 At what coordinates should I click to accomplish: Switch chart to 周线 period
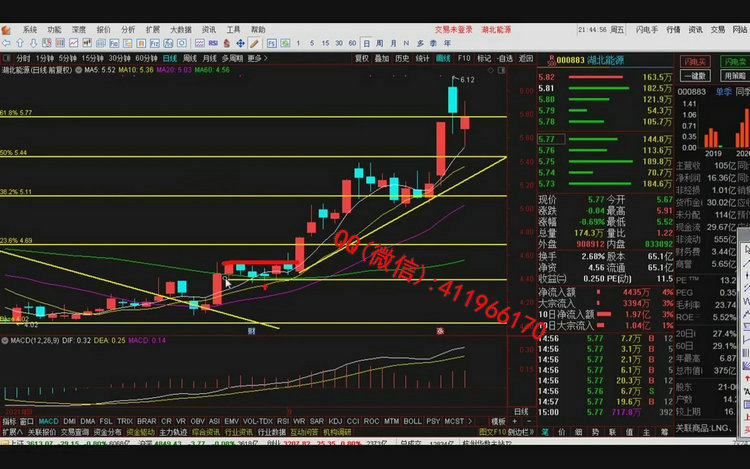[x=190, y=58]
